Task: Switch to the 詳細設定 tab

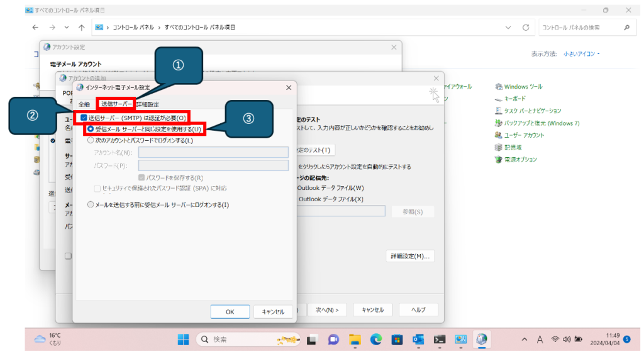Action: click(148, 104)
